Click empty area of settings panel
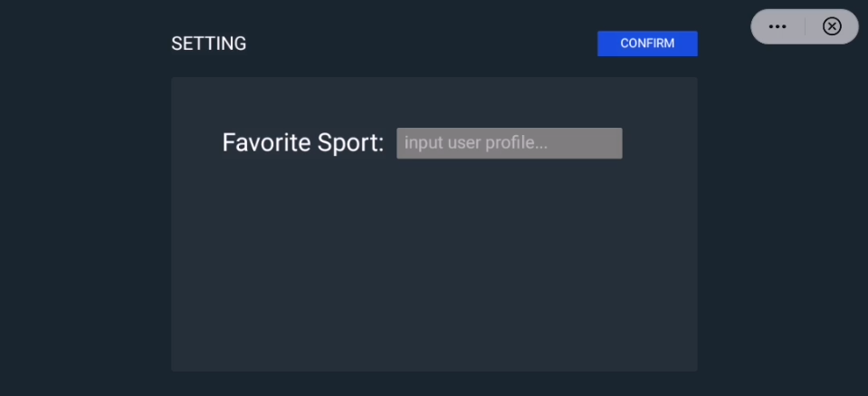This screenshot has height=396, width=868. pos(434,272)
